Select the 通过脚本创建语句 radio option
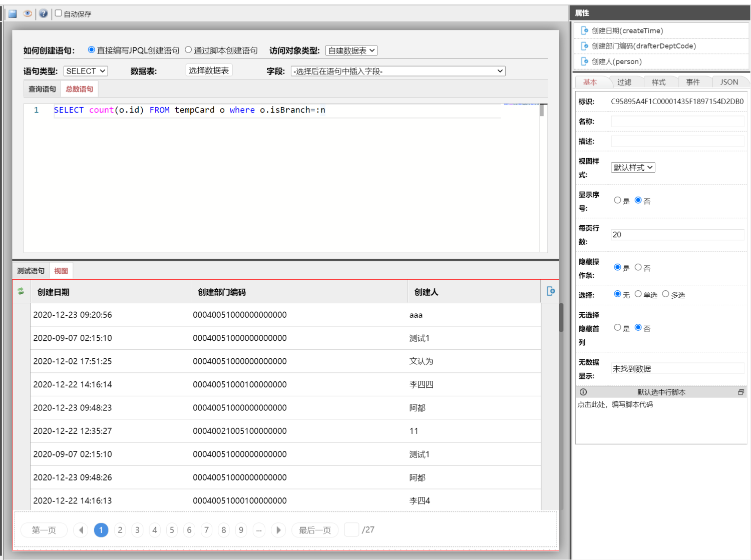The image size is (751, 560). click(188, 50)
